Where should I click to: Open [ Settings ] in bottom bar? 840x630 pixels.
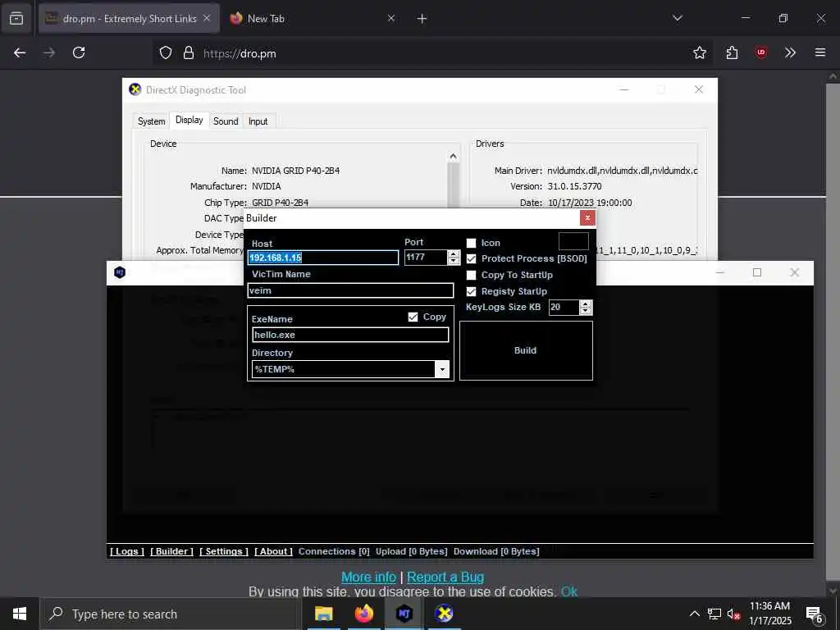click(x=224, y=551)
